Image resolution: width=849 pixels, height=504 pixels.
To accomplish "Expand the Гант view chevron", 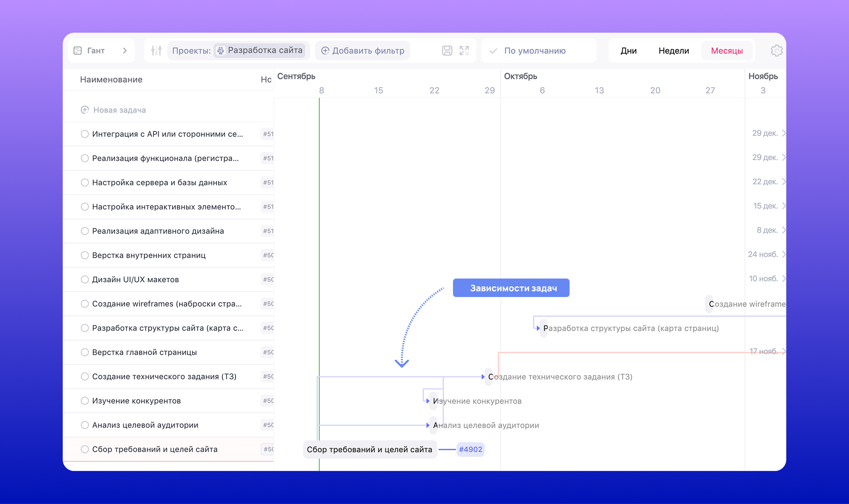I will (125, 50).
